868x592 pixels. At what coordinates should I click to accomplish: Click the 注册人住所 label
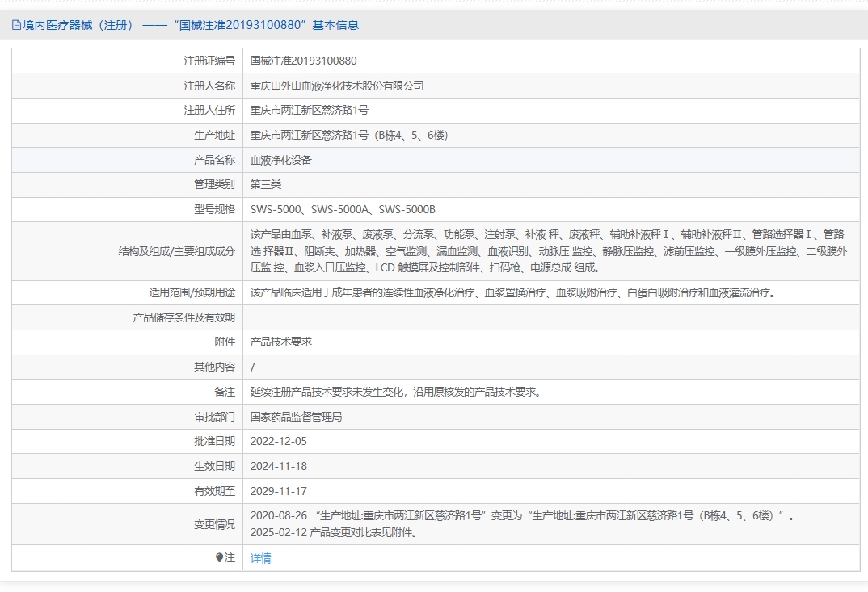[209, 110]
